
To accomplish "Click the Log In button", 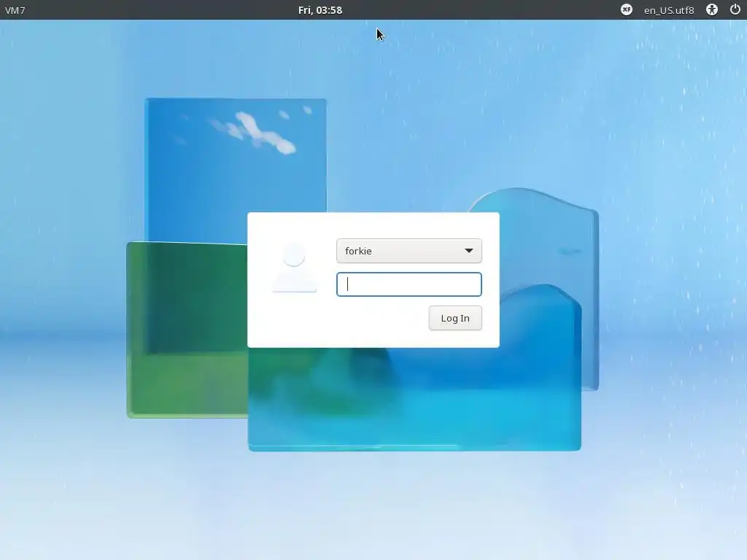I will 455,318.
